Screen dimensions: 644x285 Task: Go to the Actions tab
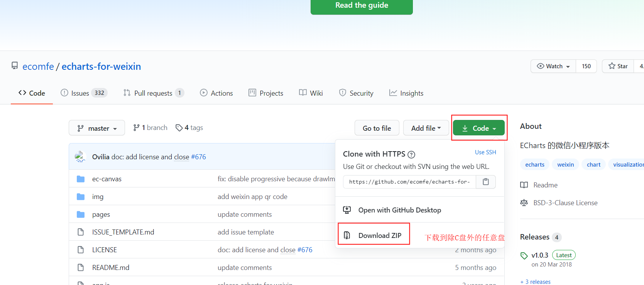[x=216, y=93]
